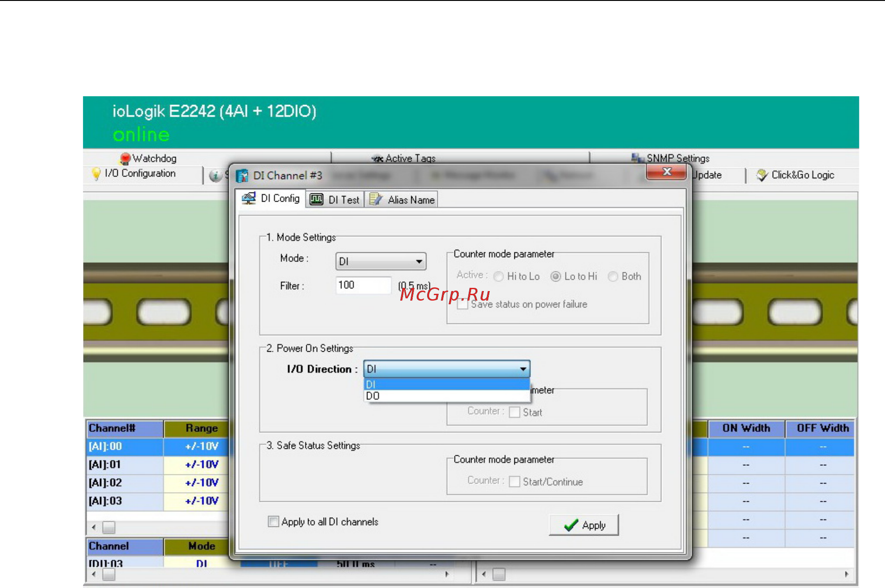885x588 pixels.
Task: Select the Both radio button
Action: tap(613, 276)
